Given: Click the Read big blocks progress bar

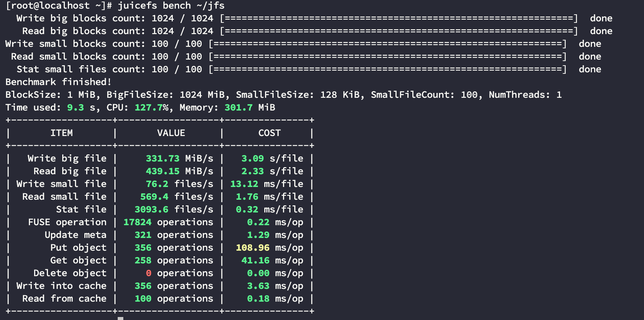Looking at the screenshot, I should pos(399,31).
